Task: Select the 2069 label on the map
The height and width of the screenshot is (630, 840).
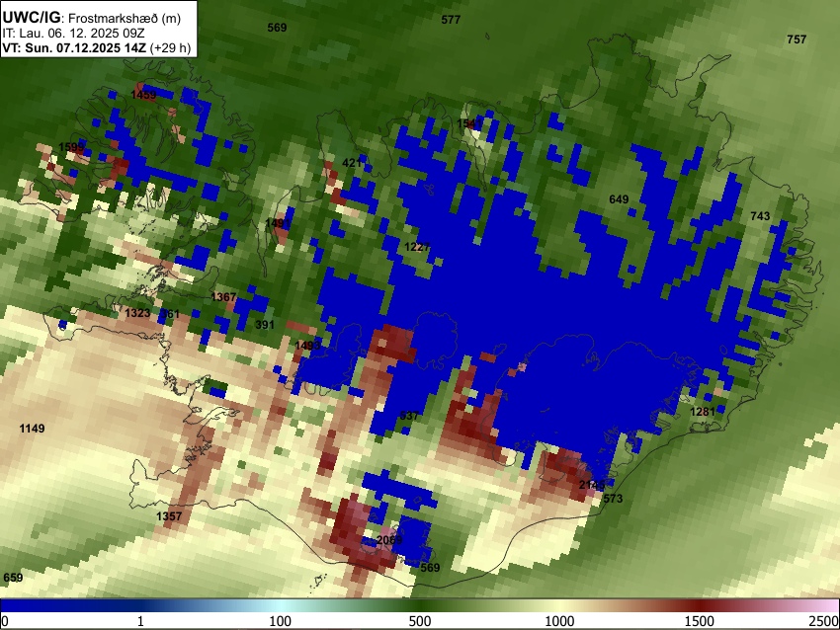Action: (x=389, y=539)
